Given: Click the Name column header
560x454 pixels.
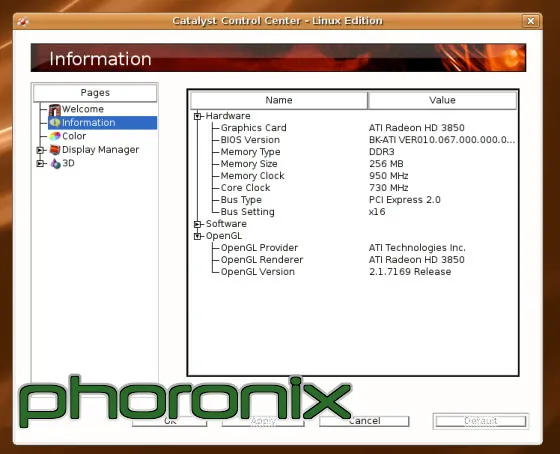Looking at the screenshot, I should pos(279,100).
